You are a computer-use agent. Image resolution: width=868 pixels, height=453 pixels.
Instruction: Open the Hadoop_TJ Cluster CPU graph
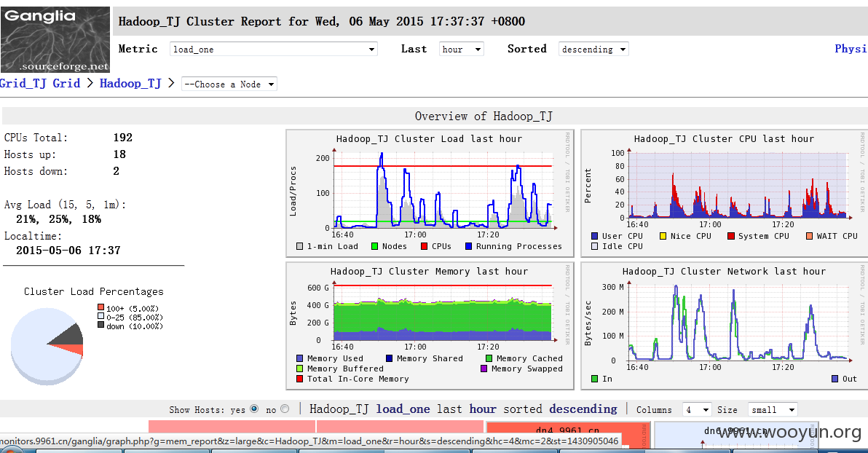point(724,193)
